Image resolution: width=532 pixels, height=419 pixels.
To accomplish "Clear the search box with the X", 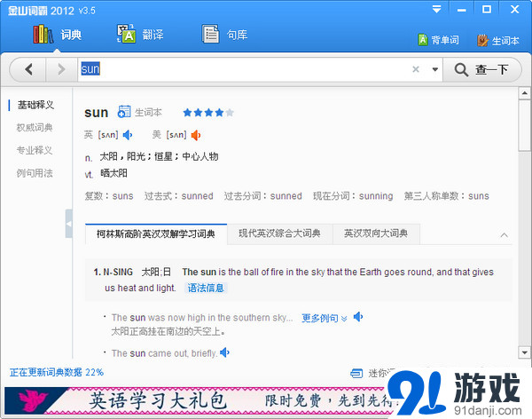I will tap(416, 69).
